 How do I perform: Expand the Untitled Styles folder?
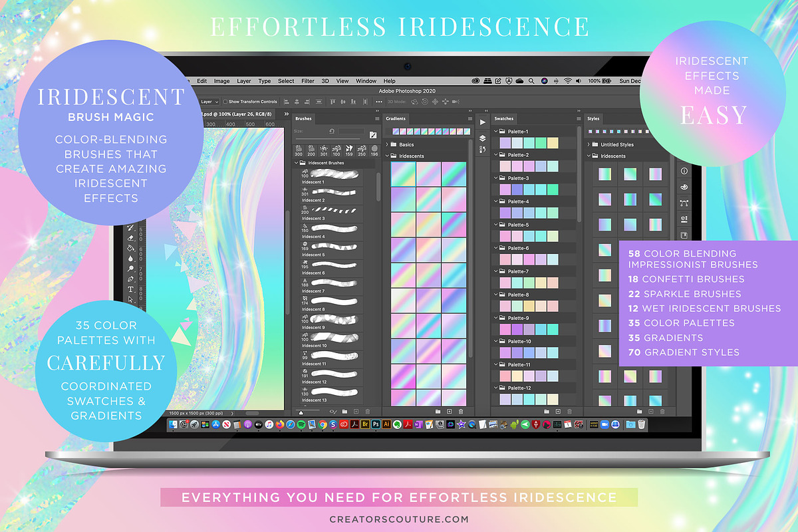pyautogui.click(x=589, y=144)
